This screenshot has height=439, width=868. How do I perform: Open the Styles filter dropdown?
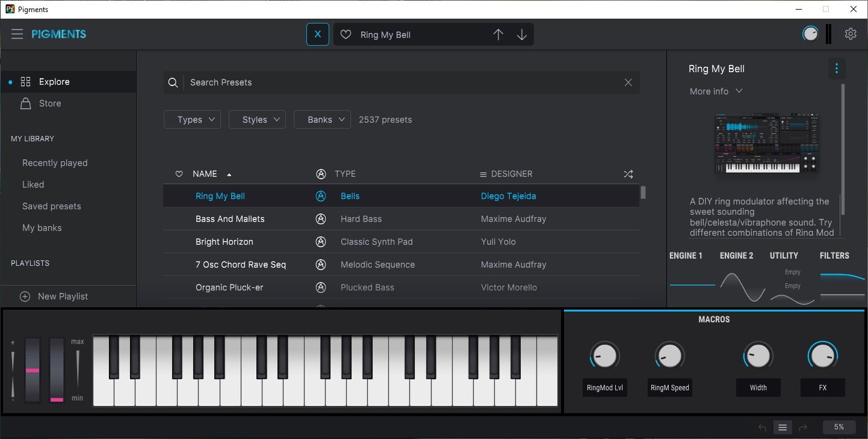click(257, 120)
